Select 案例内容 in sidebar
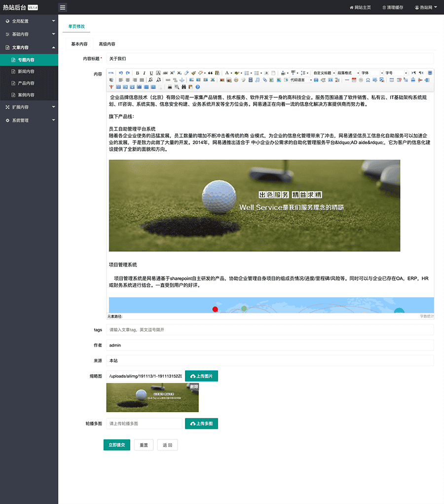The height and width of the screenshot is (504, 444). pos(29,95)
